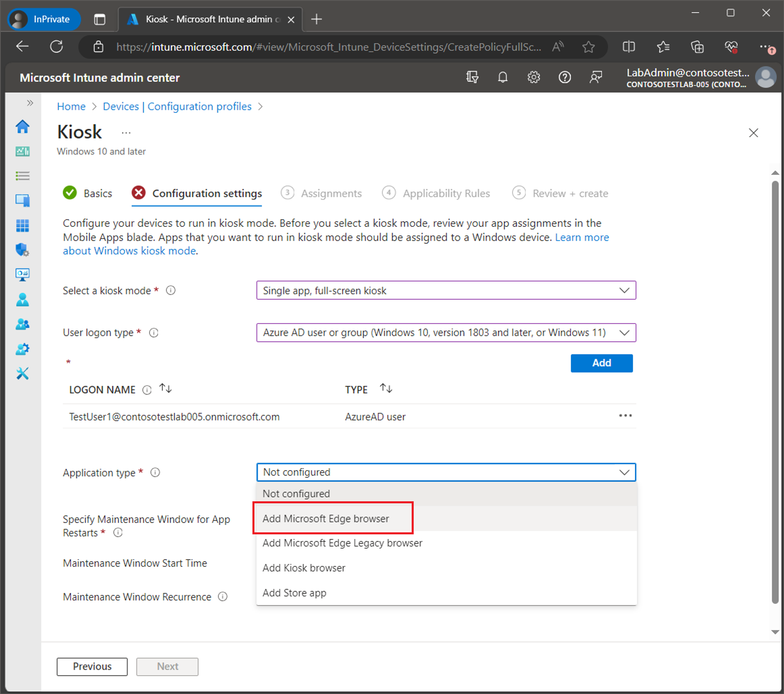
Task: Open All services list icon in the sidebar
Action: pos(22,176)
